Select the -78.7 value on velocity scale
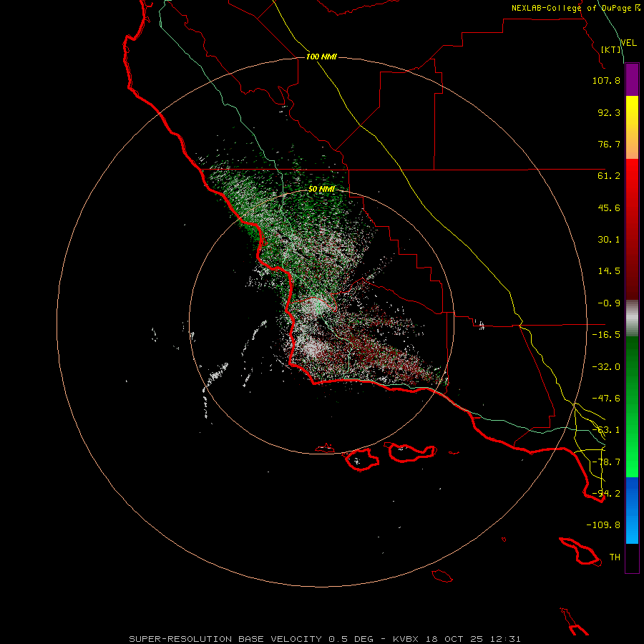 606,462
